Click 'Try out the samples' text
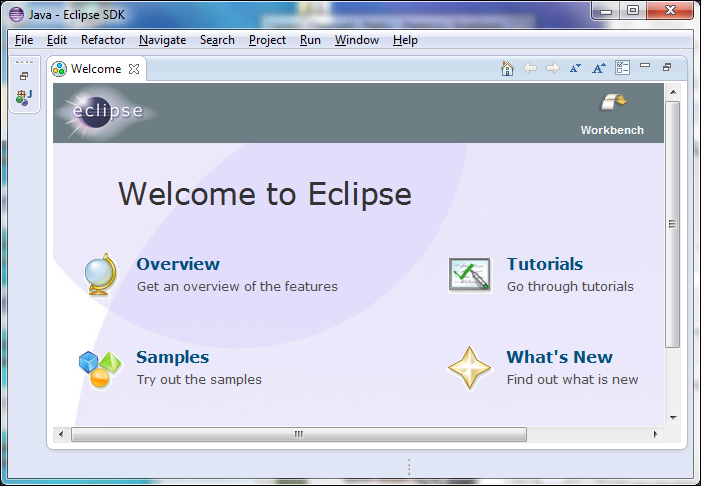The image size is (701, 486). 199,380
